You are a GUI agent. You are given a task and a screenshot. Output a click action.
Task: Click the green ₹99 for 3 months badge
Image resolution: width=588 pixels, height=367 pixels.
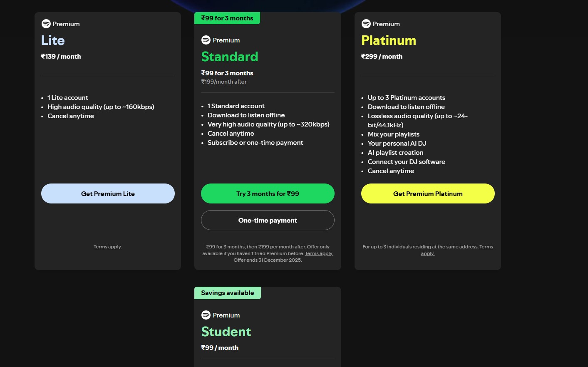(227, 18)
